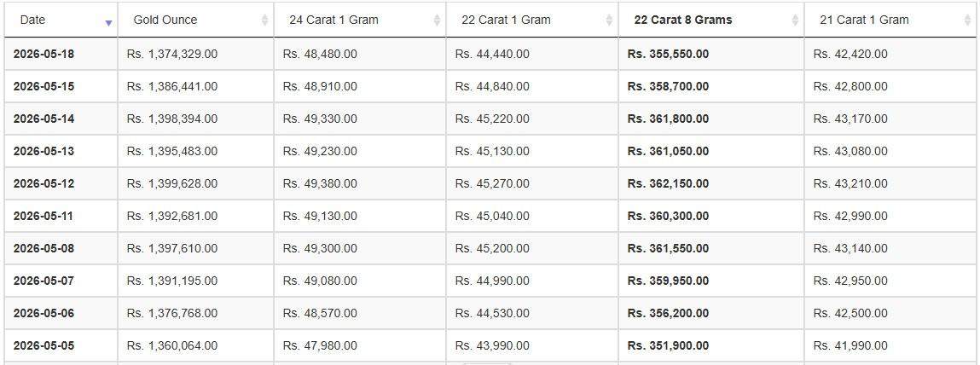Viewport: 980px width, 365px height.
Task: Select the 21 Carat 1 Gram header label
Action: [x=864, y=20]
